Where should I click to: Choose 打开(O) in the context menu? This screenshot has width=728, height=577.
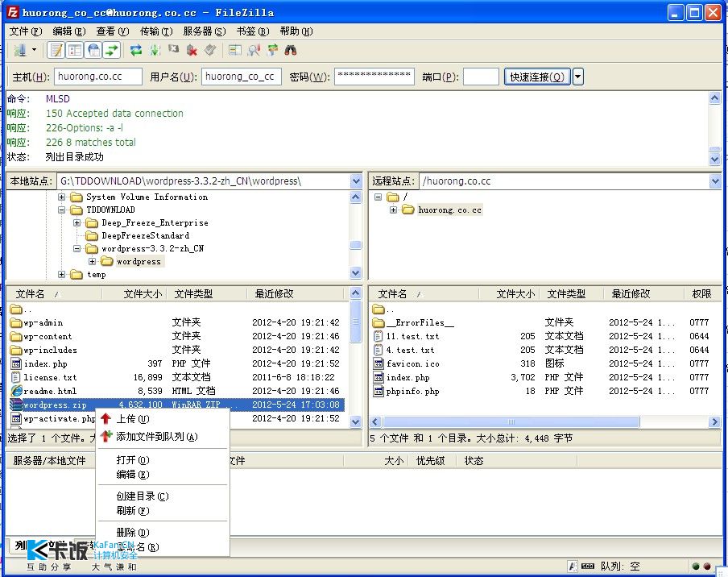[x=163, y=460]
